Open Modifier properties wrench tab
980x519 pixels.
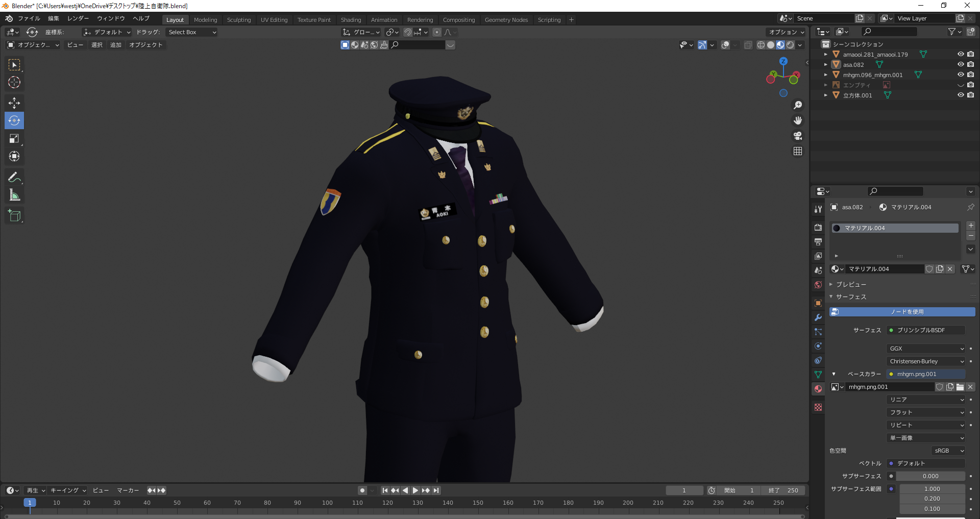pyautogui.click(x=818, y=317)
